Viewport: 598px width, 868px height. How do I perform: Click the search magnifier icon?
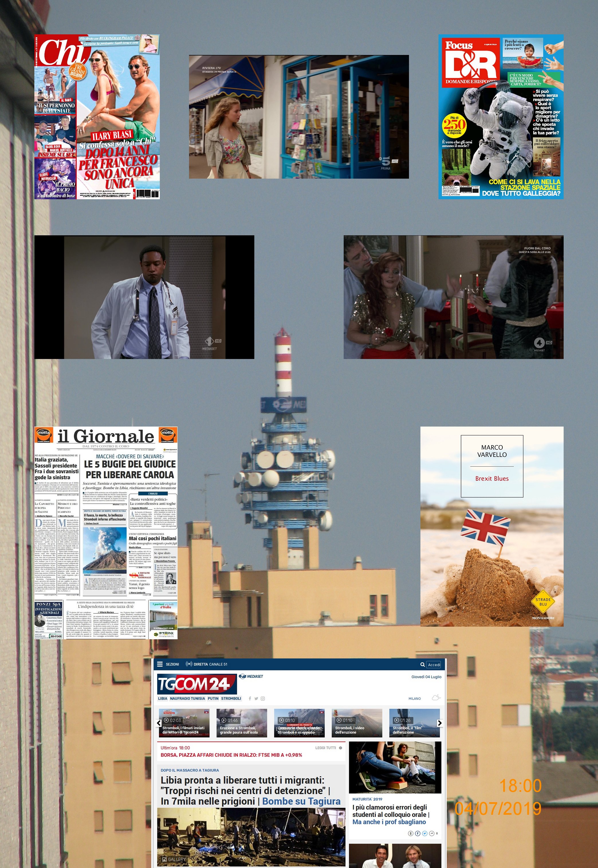tap(422, 665)
